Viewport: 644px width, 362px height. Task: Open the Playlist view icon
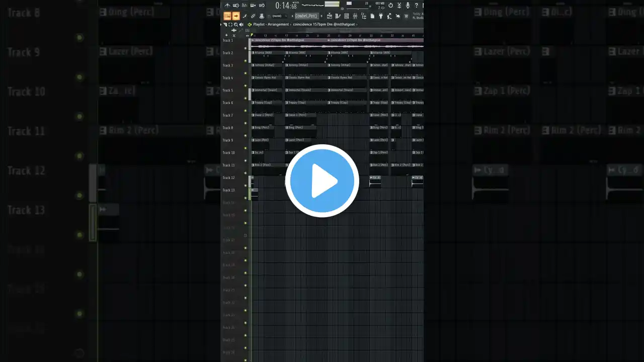point(329,16)
